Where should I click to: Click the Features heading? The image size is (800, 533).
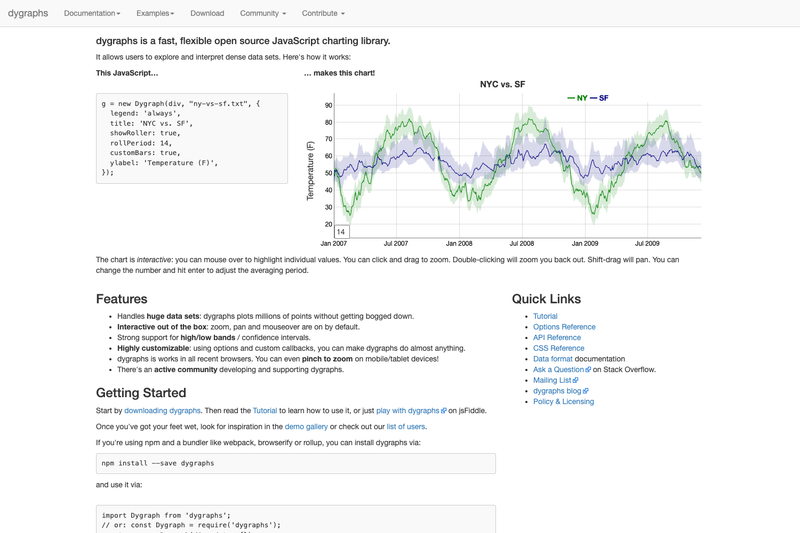coord(121,299)
